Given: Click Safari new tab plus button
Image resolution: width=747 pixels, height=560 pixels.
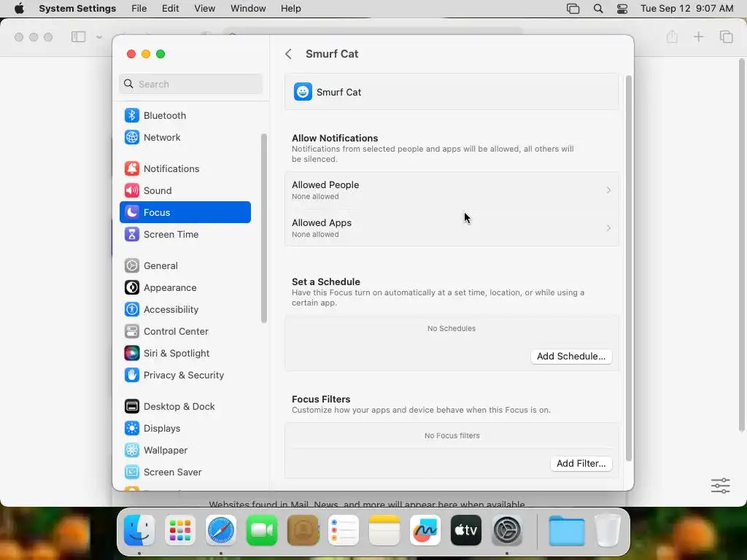Looking at the screenshot, I should click(x=698, y=36).
